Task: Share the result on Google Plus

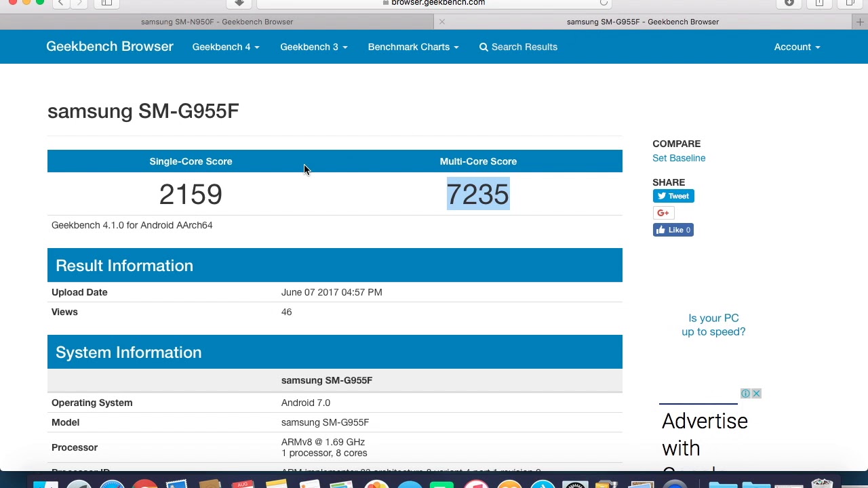Action: tap(663, 213)
